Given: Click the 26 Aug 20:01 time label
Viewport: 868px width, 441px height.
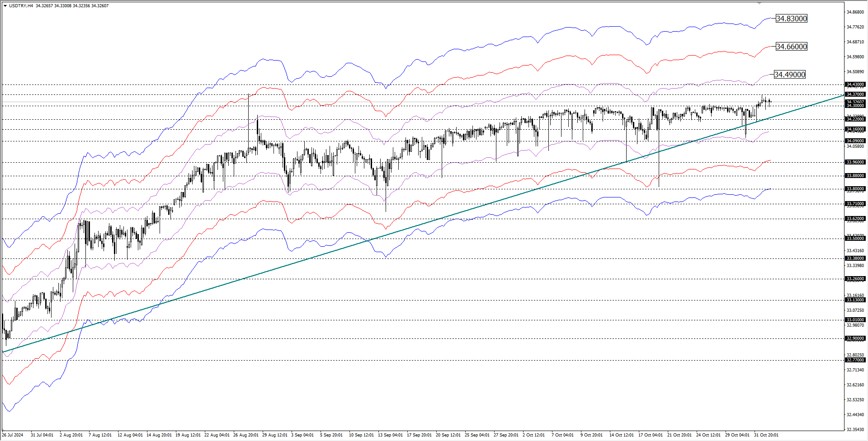Looking at the screenshot, I should click(246, 435).
